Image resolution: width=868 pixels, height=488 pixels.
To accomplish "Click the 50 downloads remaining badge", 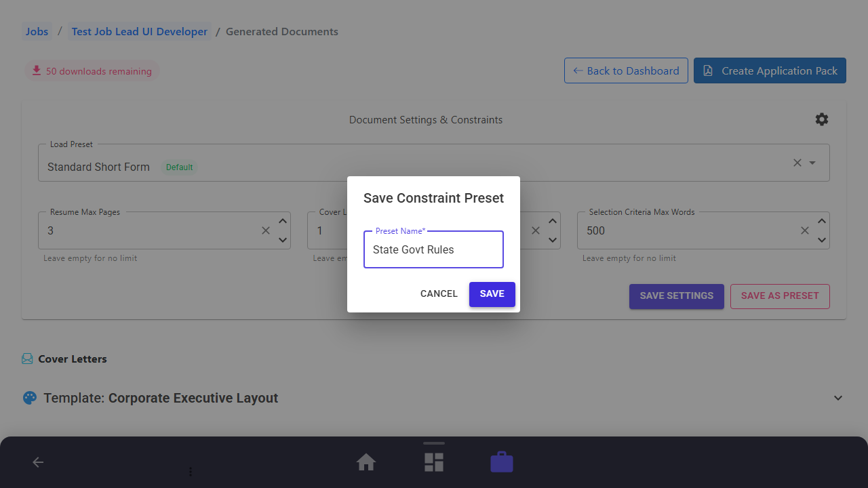I will pos(92,71).
